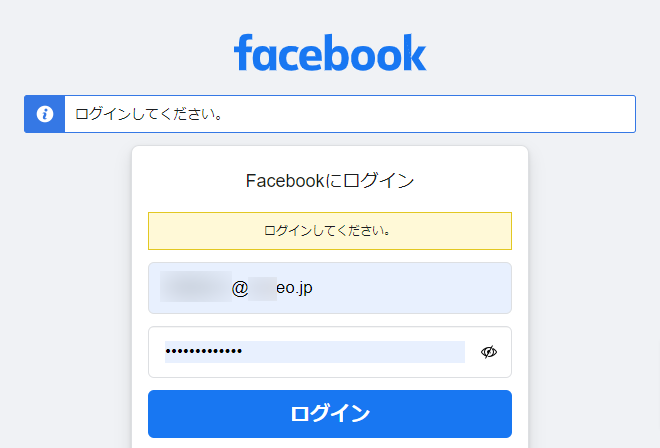Submit the form with ログイン button
The width and height of the screenshot is (660, 448).
pos(330,414)
